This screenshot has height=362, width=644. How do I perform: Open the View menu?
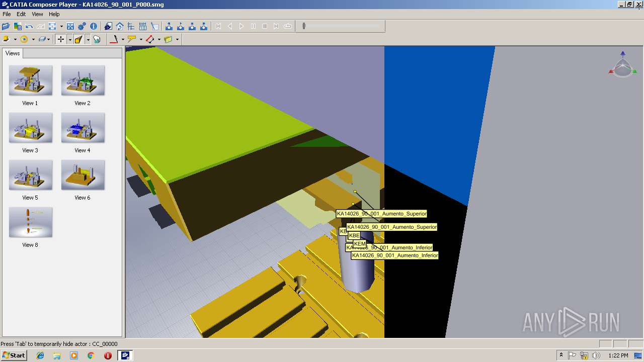(37, 14)
